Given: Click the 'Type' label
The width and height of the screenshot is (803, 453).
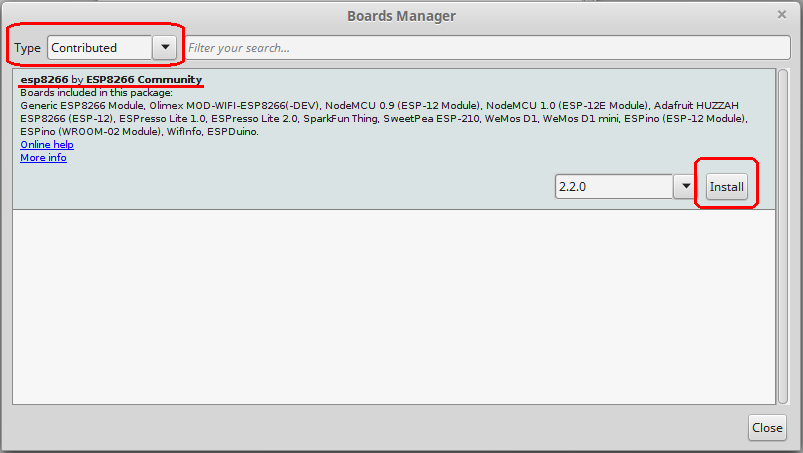Looking at the screenshot, I should tap(27, 48).
